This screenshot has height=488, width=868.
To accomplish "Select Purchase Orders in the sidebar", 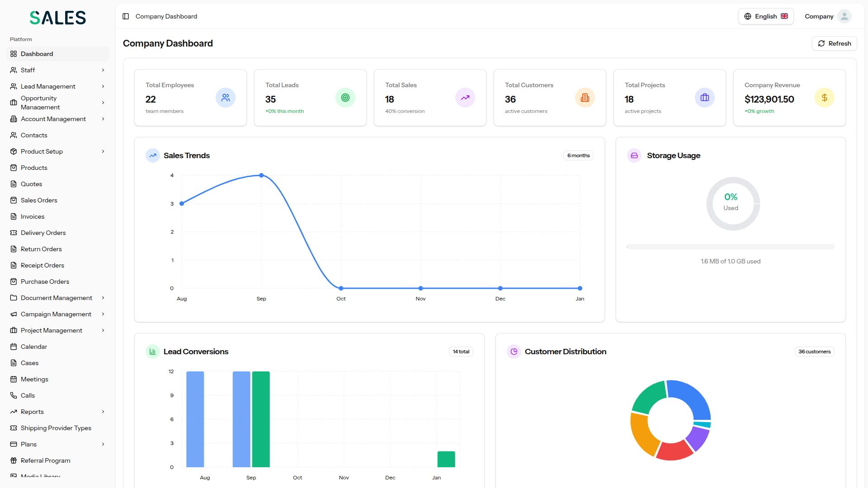I will pyautogui.click(x=45, y=282).
